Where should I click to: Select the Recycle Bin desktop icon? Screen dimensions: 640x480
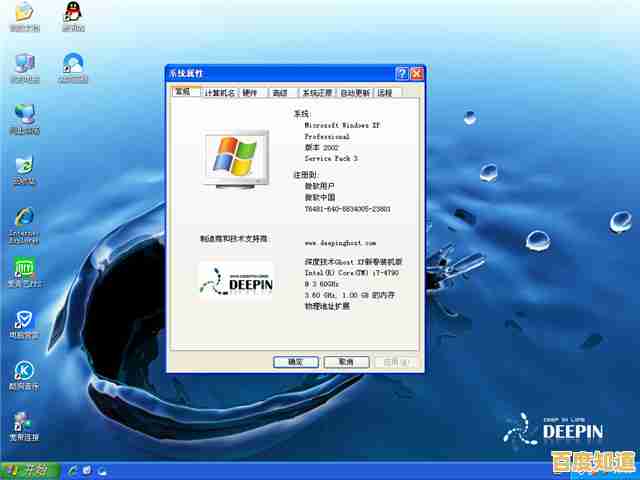point(24,166)
